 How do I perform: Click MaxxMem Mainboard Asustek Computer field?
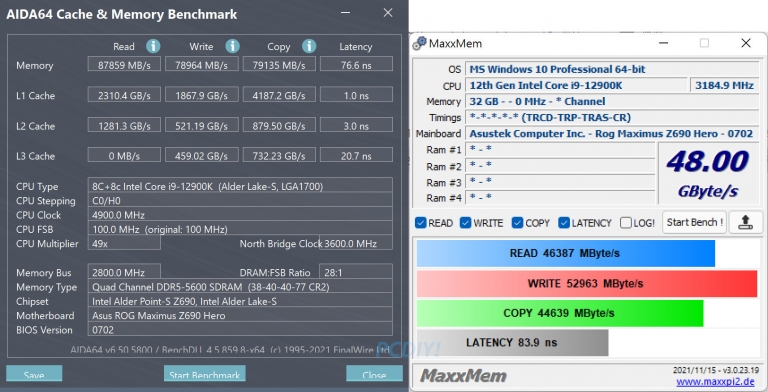click(x=612, y=133)
